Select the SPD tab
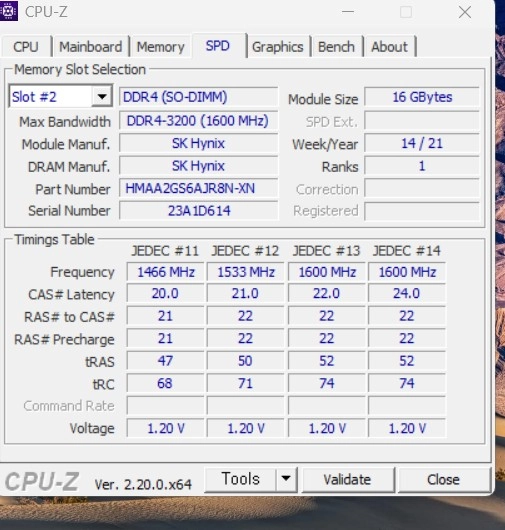505x530 pixels. 218,46
